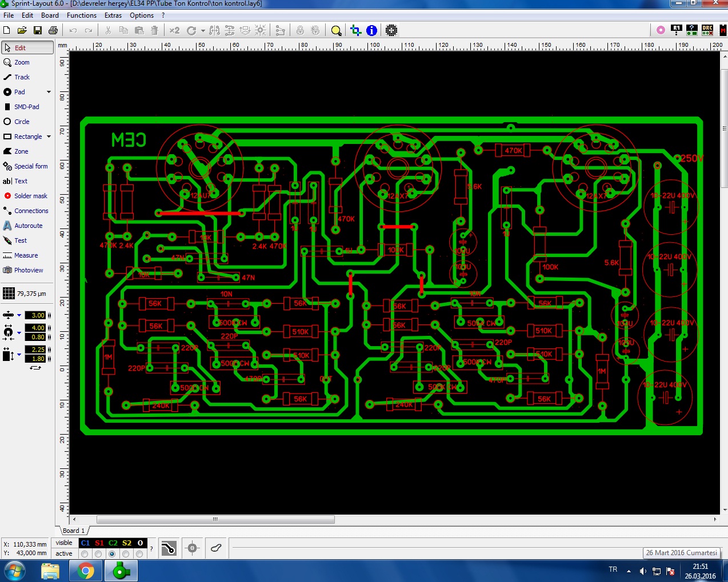
Task: Open the Photoview mode
Action: [28, 270]
